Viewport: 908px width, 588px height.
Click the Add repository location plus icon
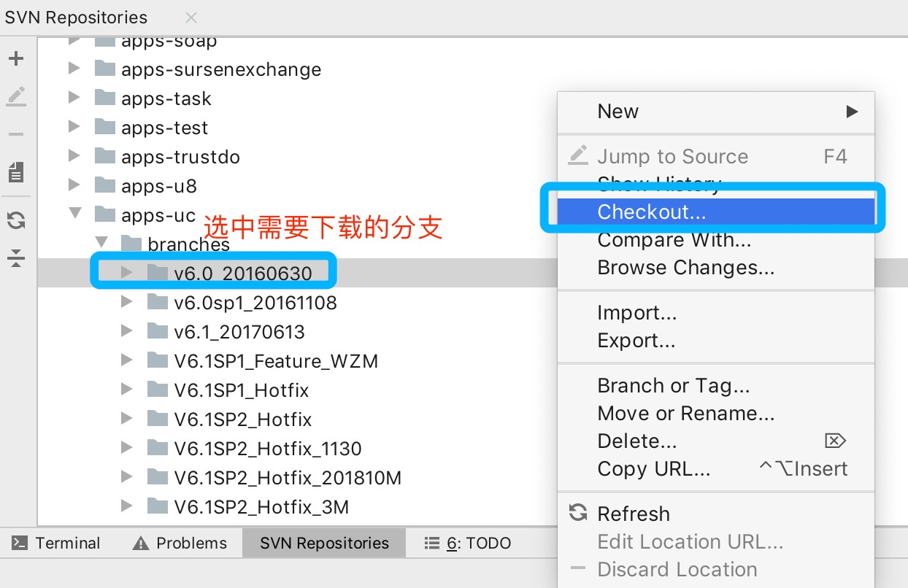[16, 59]
